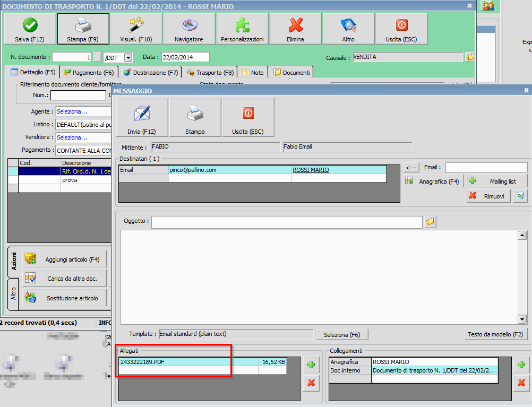Switch to the Documenti tab
Image resolution: width=532 pixels, height=407 pixels.
(292, 73)
